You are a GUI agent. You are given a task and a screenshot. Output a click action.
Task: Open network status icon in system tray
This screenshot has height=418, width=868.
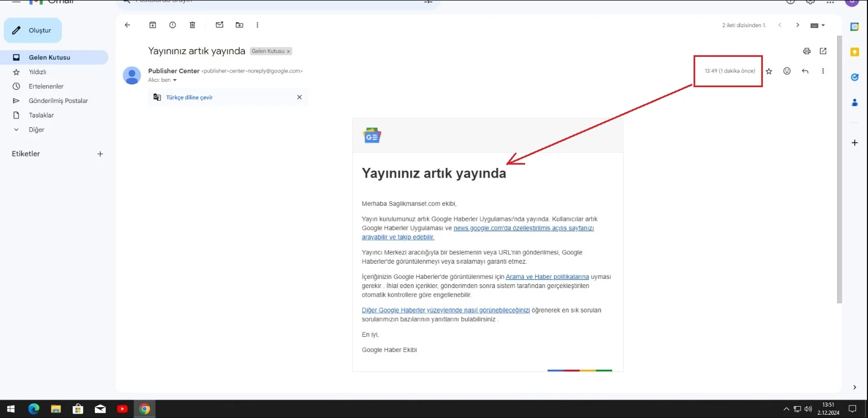click(797, 409)
